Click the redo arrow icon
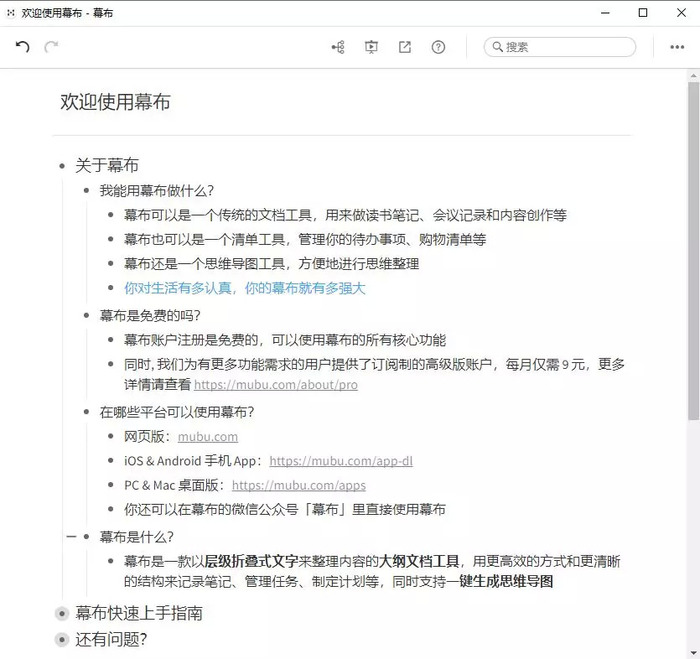Image resolution: width=700 pixels, height=659 pixels. click(x=51, y=46)
